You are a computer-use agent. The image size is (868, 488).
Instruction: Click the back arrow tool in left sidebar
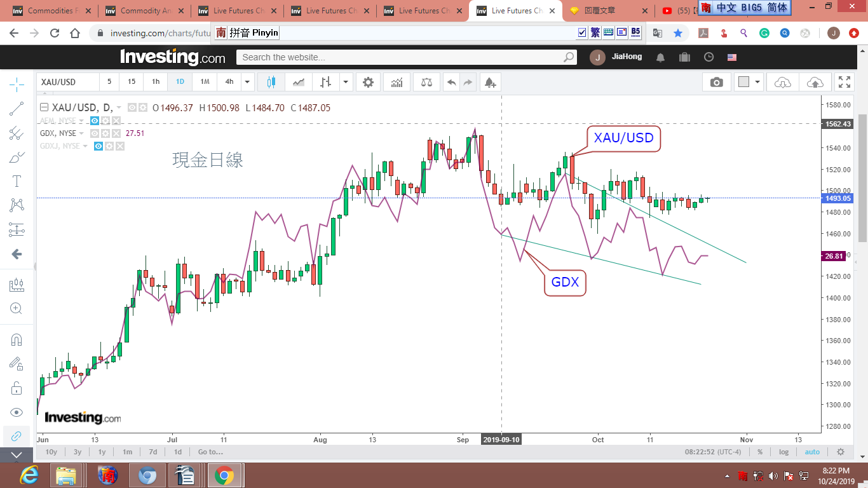tap(17, 254)
